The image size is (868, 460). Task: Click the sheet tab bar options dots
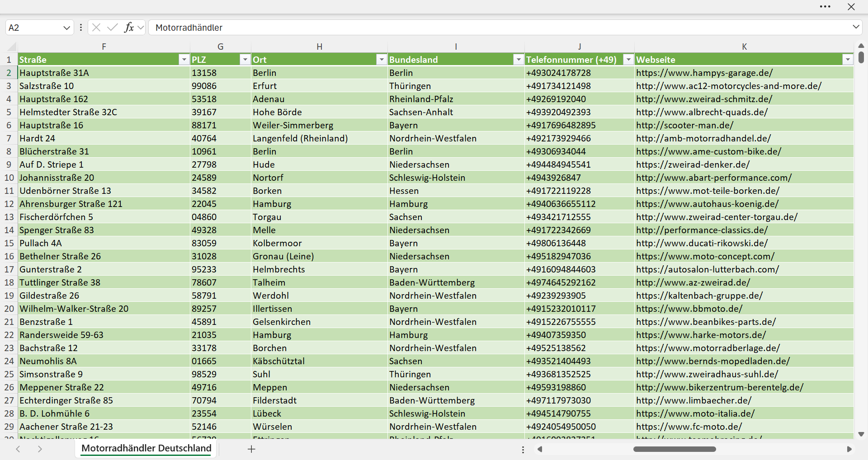pos(523,450)
